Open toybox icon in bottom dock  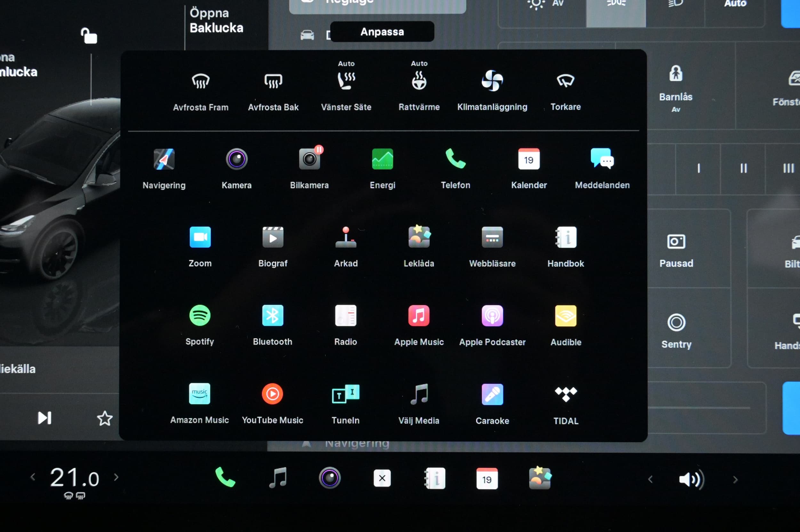click(x=540, y=478)
